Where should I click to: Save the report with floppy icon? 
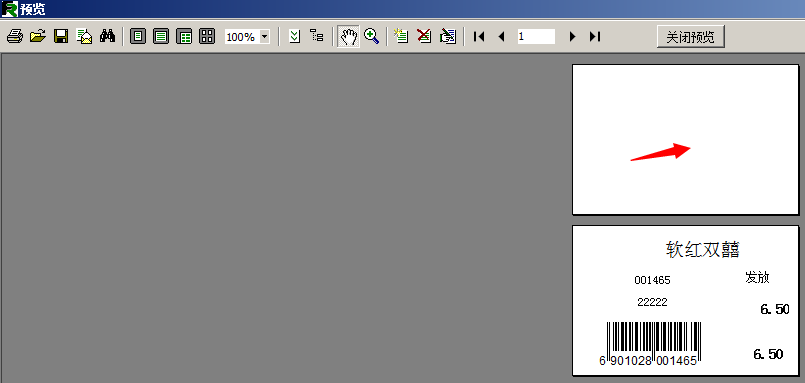click(61, 36)
